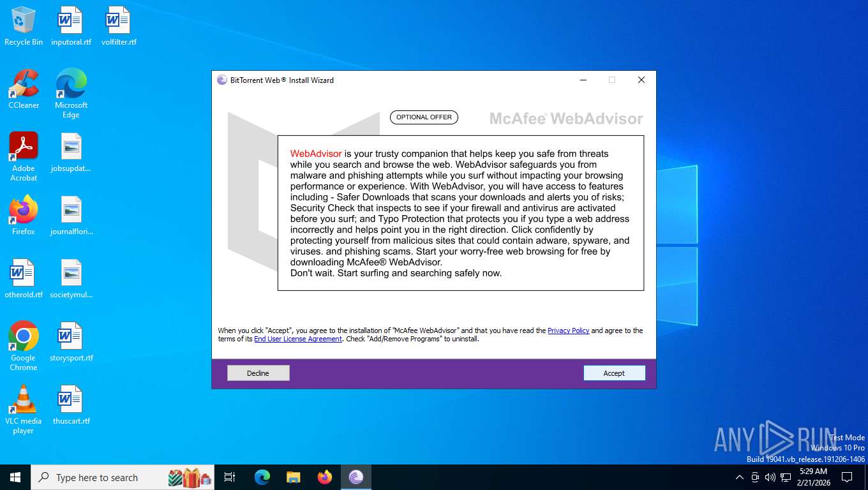
Task: Click the BitTorrent Web taskbar button
Action: [356, 477]
